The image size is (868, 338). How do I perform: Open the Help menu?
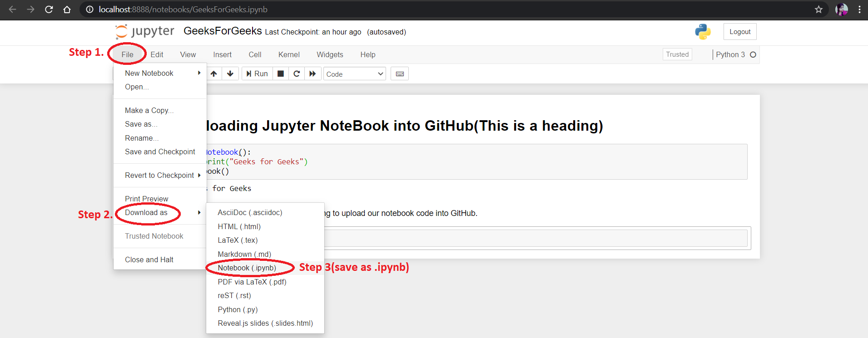pos(368,54)
